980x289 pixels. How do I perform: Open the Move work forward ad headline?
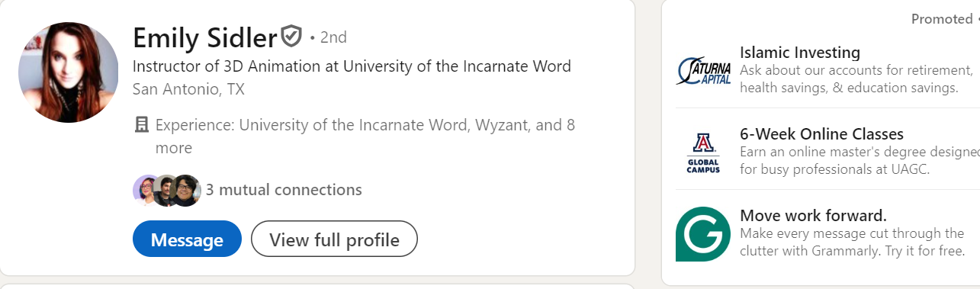[813, 215]
